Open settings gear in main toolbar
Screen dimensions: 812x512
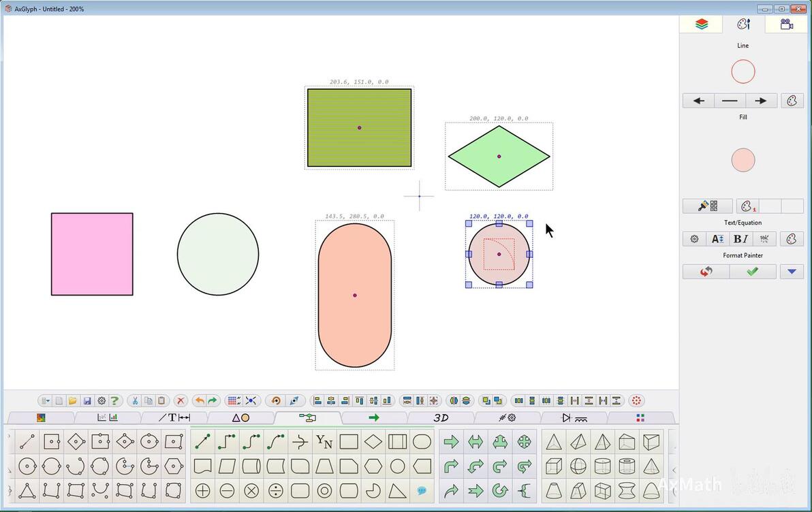[x=101, y=401]
